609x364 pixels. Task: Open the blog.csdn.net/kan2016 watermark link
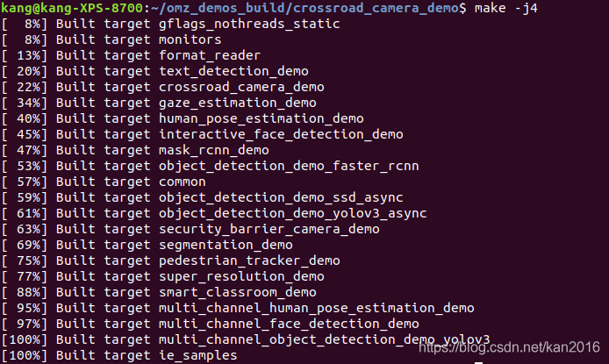(x=509, y=346)
